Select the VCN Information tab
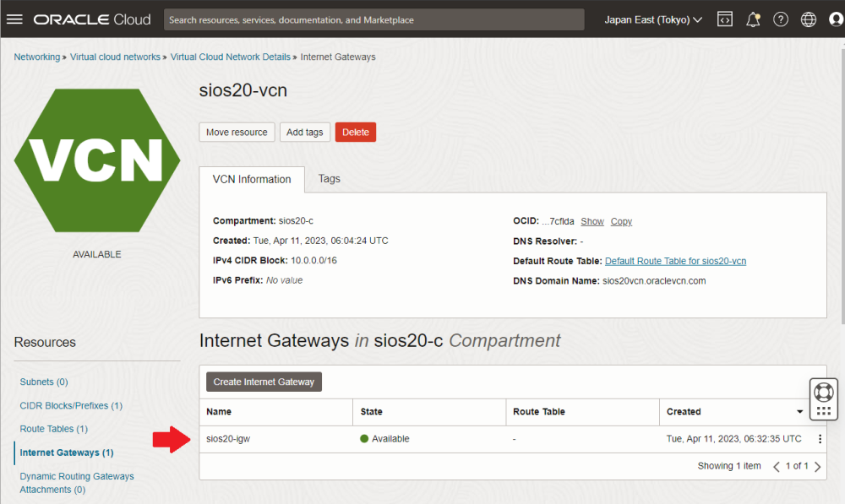This screenshot has width=845, height=504. 252,179
